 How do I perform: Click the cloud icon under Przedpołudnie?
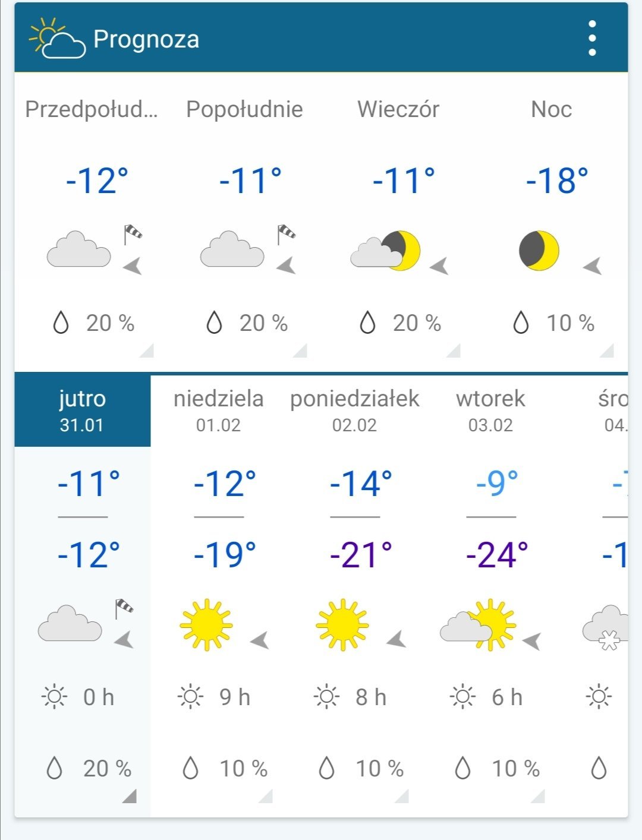pos(79,250)
